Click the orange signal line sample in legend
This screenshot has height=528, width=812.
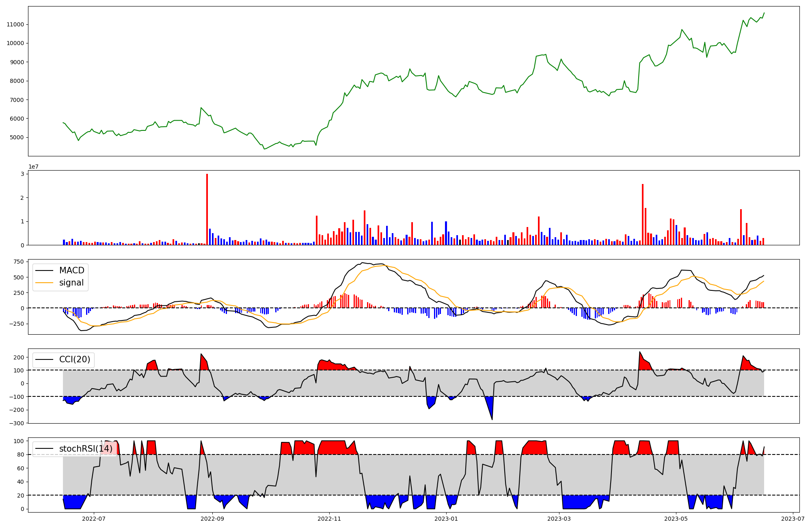click(x=44, y=283)
